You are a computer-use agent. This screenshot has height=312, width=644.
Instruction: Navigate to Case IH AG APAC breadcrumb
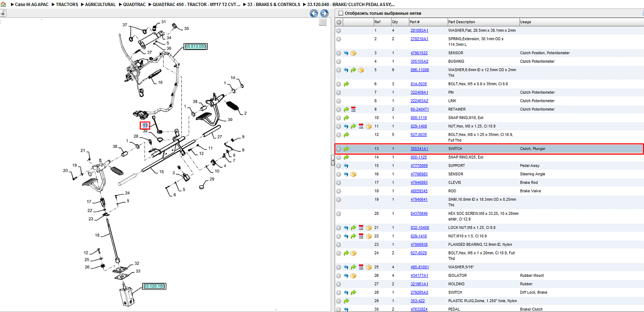[31, 4]
